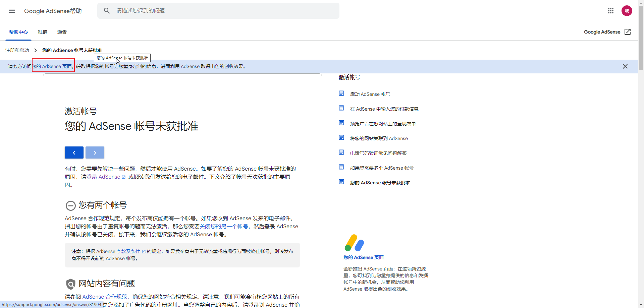Switch to the 社群 tab
The height and width of the screenshot is (308, 644).
tap(43, 32)
